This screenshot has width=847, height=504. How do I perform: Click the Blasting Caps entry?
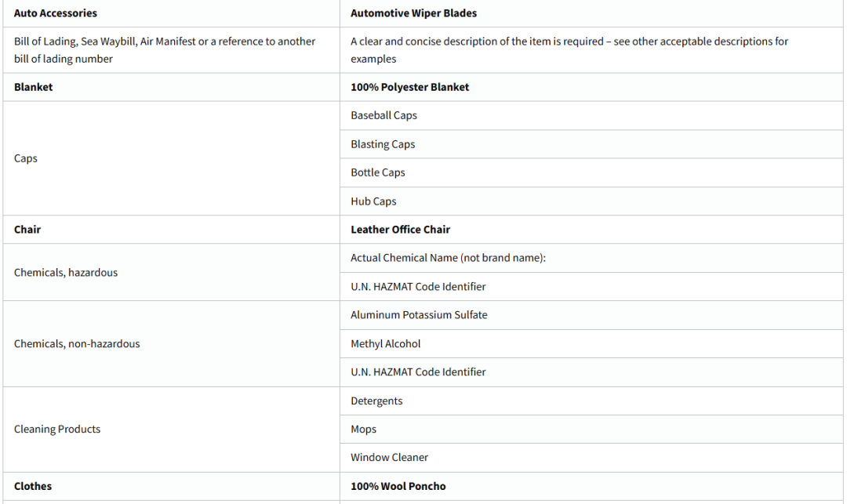[x=383, y=144]
